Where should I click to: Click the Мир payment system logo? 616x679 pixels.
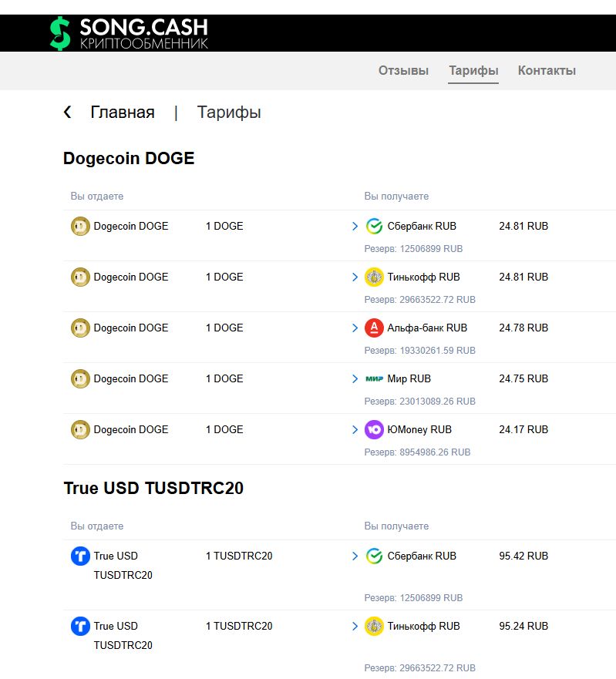[374, 379]
